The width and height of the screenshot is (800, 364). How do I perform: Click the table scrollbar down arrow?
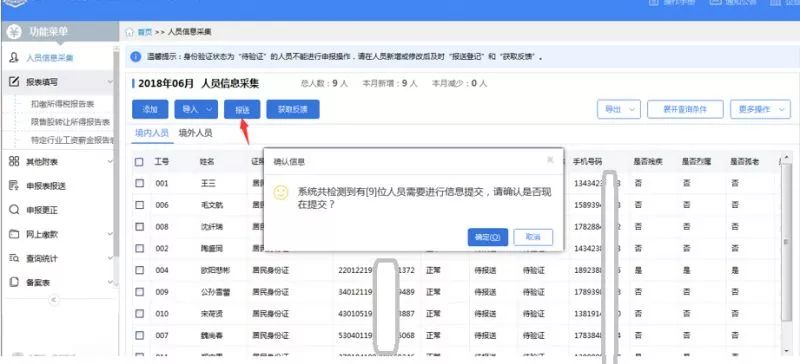point(787,352)
